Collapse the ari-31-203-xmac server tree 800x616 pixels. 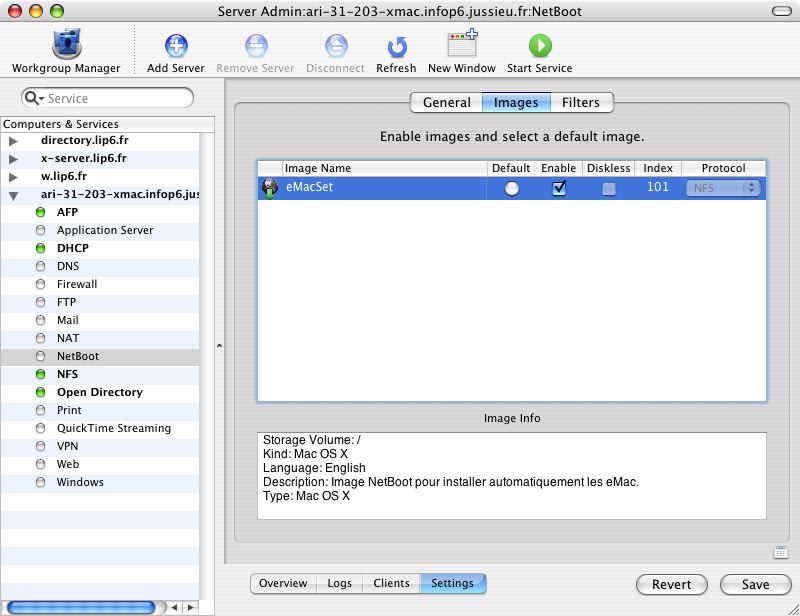point(13,195)
